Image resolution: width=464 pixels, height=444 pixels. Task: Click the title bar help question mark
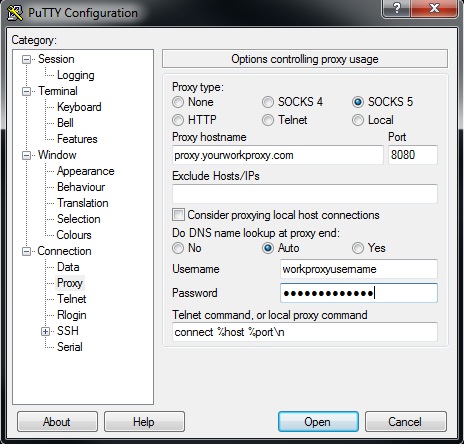(396, 8)
